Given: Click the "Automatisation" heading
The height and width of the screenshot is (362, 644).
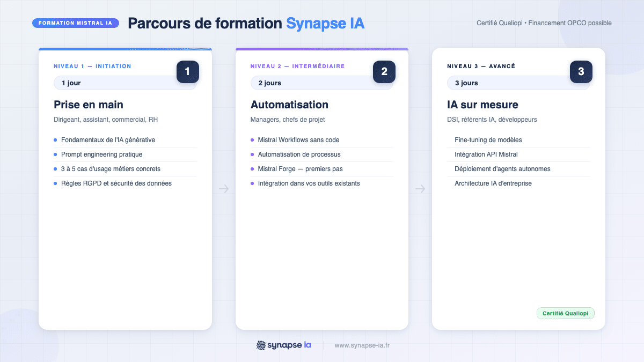Looking at the screenshot, I should (289, 105).
